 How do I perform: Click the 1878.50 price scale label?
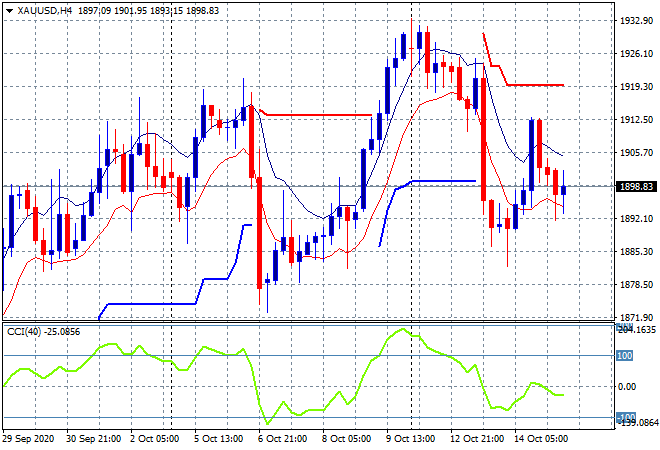point(636,285)
